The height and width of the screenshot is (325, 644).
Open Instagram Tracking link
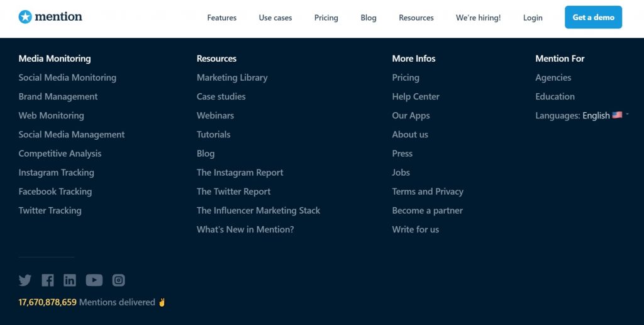pyautogui.click(x=56, y=173)
